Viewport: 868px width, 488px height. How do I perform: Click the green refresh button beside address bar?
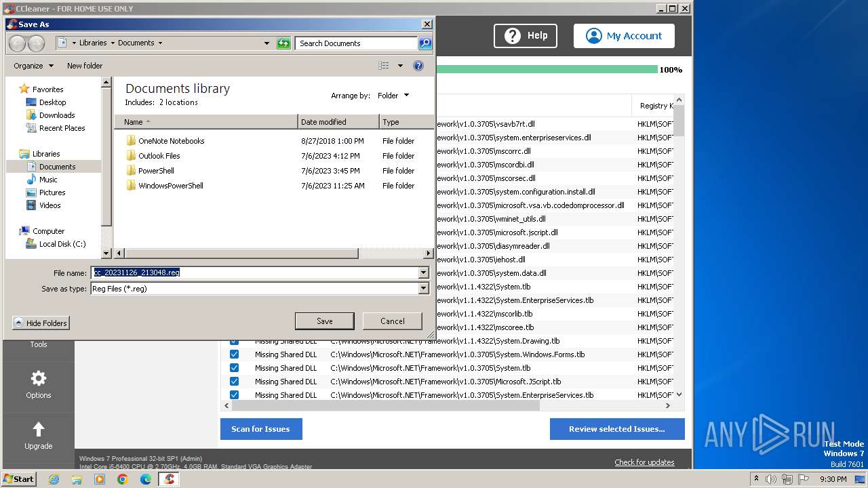[x=284, y=43]
